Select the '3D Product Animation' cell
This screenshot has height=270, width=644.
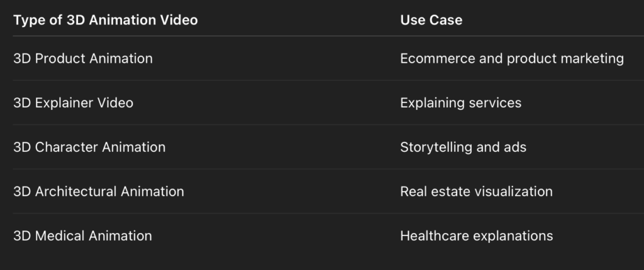click(x=83, y=58)
